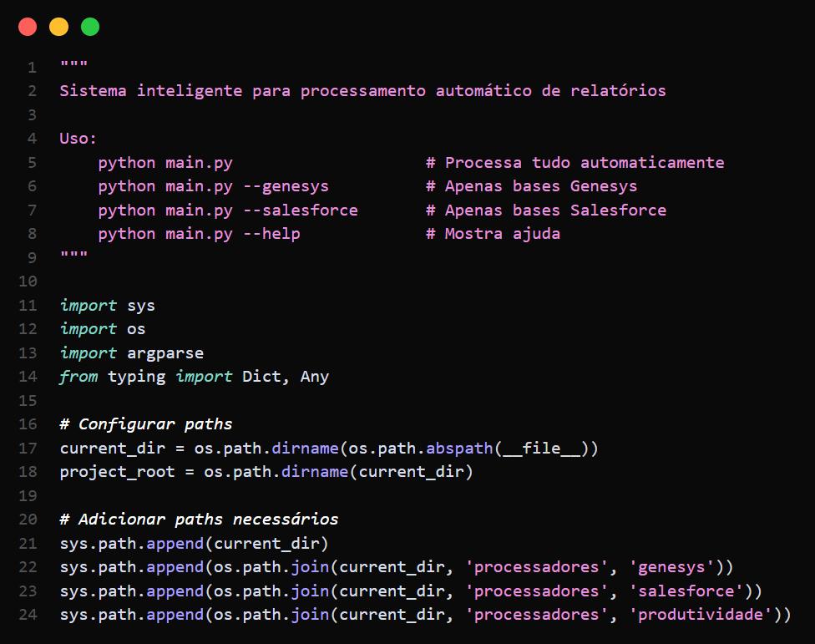Click line number 10 in gutter
Viewport: 815px width, 644px height.
coord(28,281)
